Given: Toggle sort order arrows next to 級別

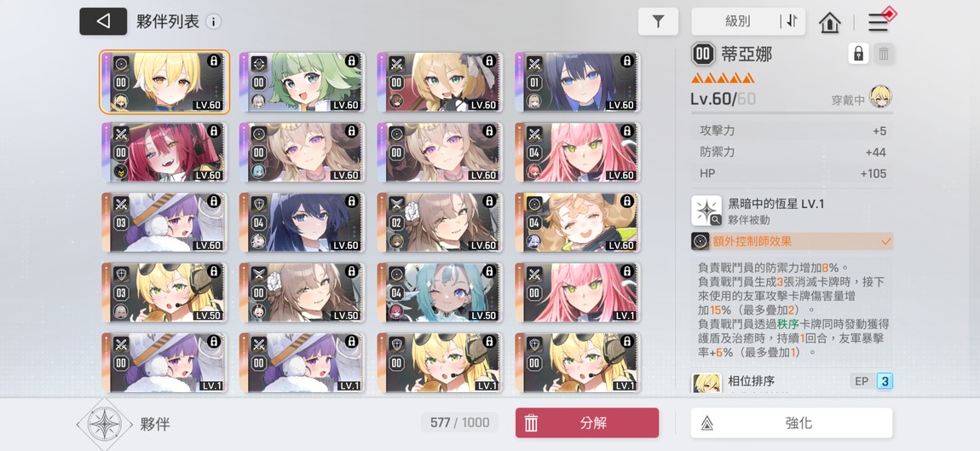Looking at the screenshot, I should 792,21.
